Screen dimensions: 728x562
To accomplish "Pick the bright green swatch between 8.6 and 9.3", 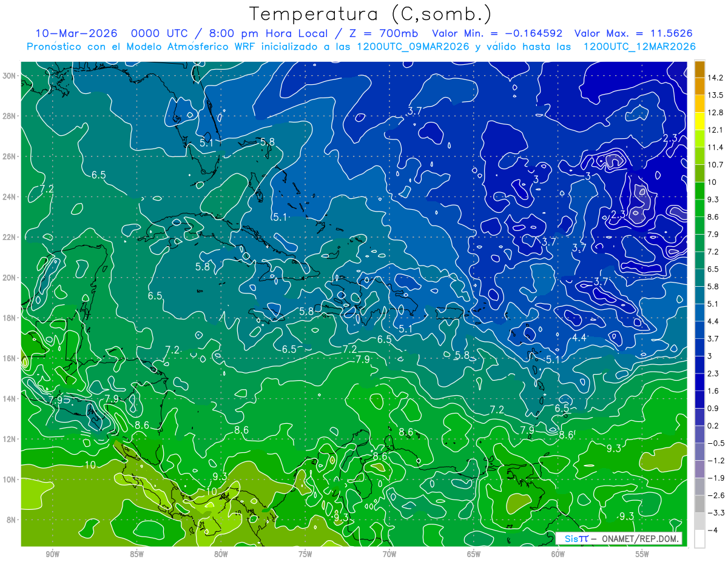I will (699, 208).
